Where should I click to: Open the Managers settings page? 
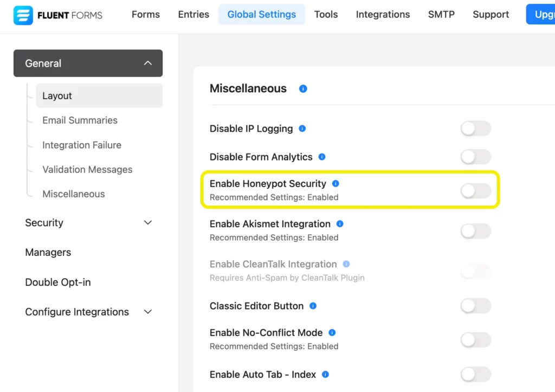(x=48, y=253)
